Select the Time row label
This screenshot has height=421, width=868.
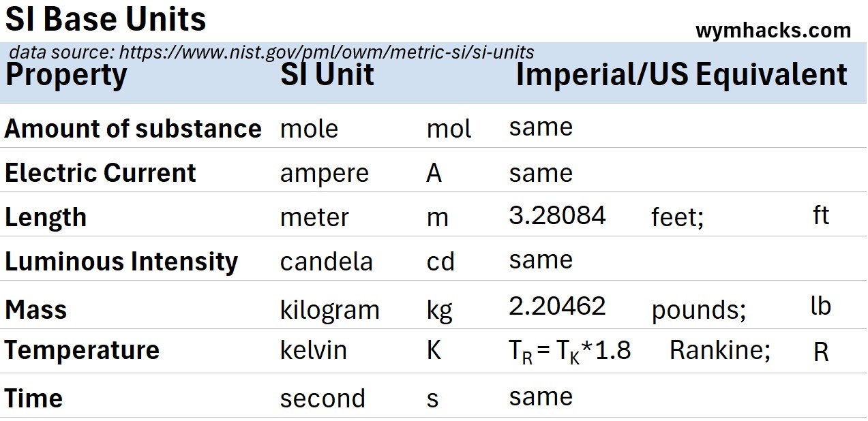(x=33, y=399)
